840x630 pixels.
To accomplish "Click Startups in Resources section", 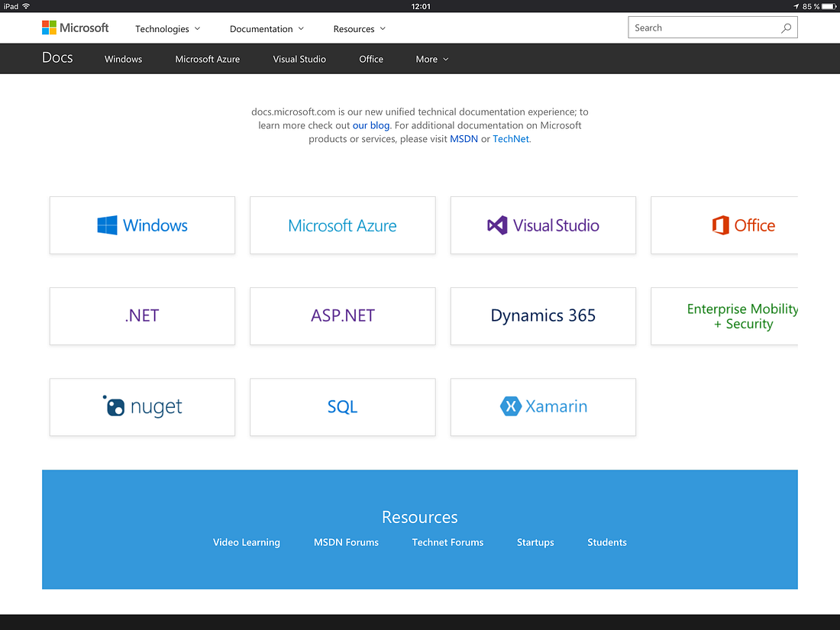I will coord(535,542).
